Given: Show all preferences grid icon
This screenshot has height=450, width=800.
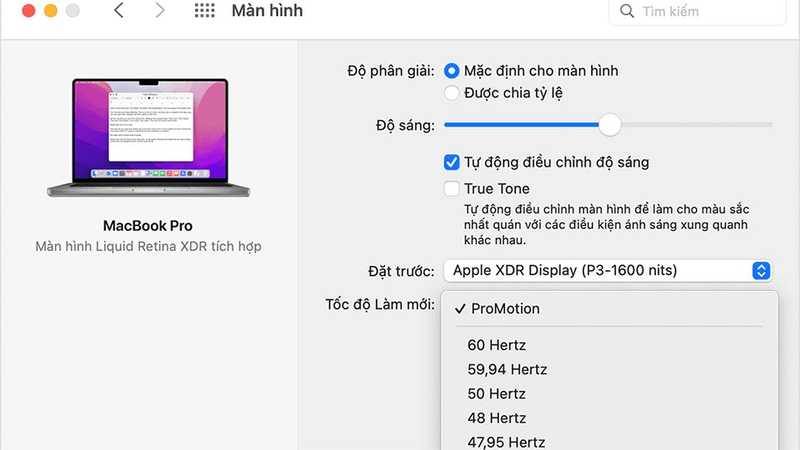Looking at the screenshot, I should 205,10.
